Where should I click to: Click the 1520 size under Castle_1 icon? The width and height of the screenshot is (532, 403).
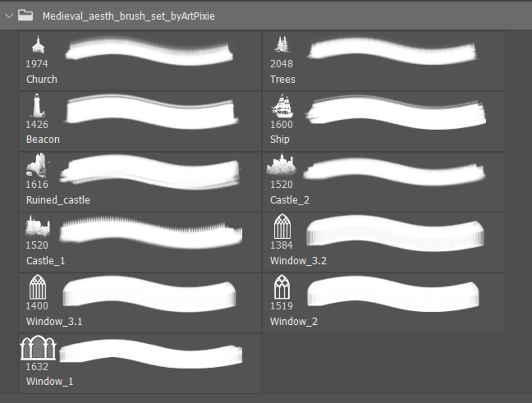[x=37, y=245]
